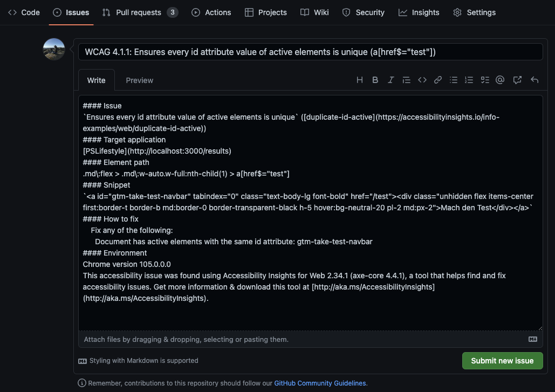Mention a user with the @ icon
This screenshot has height=392, width=555.
[500, 80]
